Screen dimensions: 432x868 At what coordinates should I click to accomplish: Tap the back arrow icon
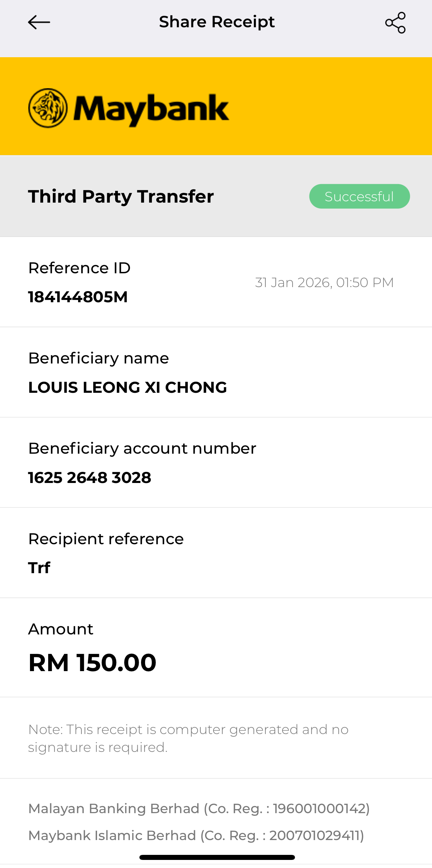[39, 23]
